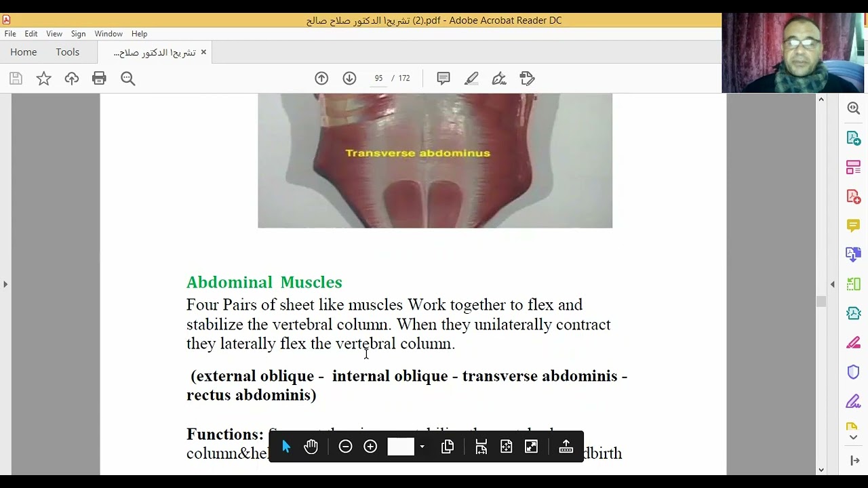
Task: Enter full screen mode icon
Action: click(x=531, y=447)
